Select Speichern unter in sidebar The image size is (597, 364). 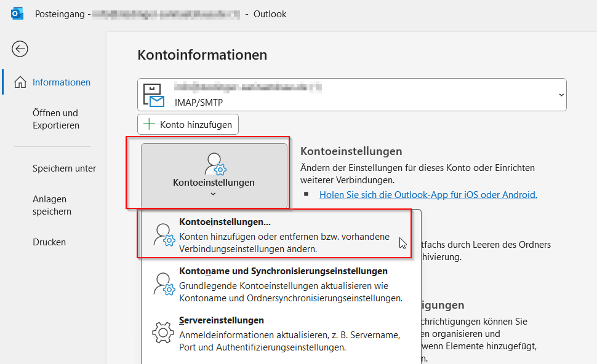tap(64, 168)
